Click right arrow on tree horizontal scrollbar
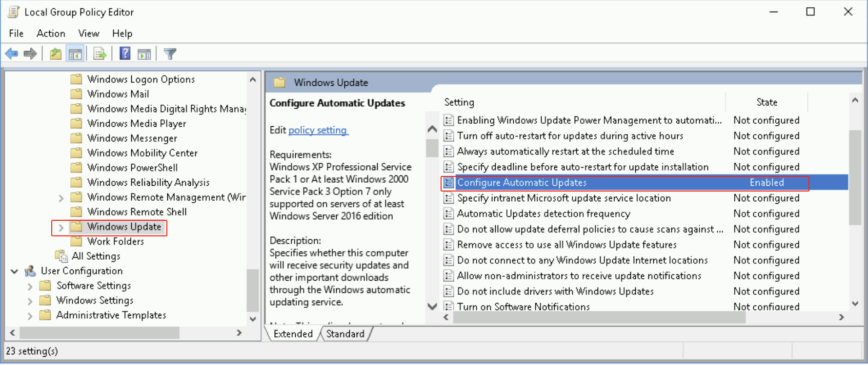 [x=239, y=333]
